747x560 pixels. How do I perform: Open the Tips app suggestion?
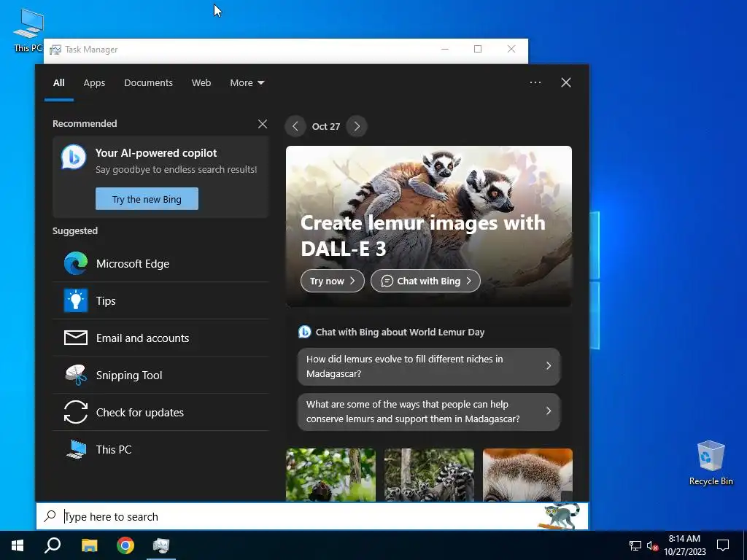(160, 300)
